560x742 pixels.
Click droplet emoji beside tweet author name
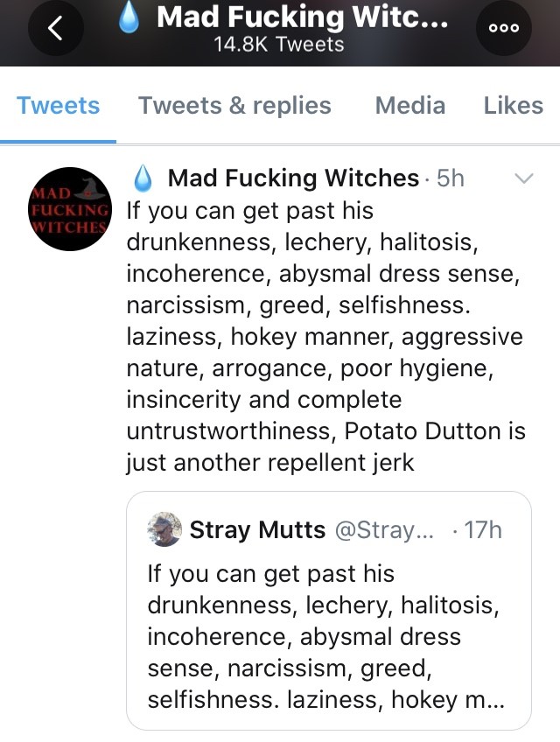[143, 178]
